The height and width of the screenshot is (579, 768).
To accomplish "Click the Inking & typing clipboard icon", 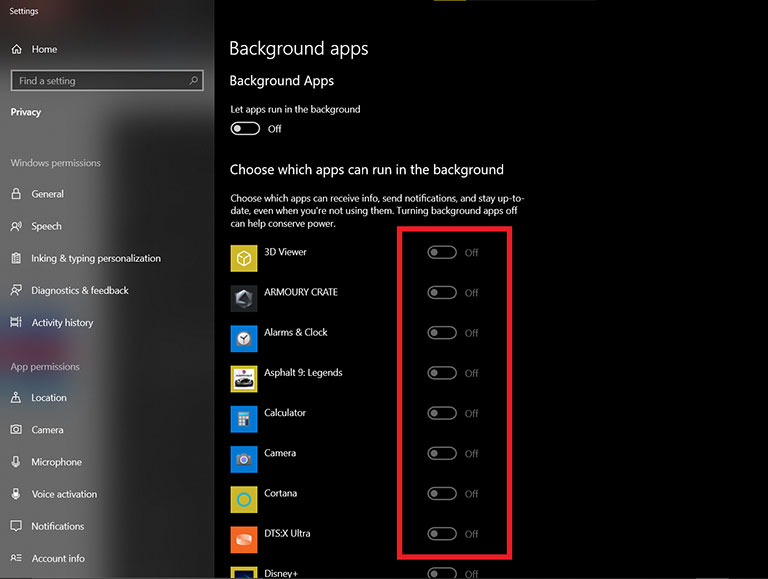I will tap(16, 258).
